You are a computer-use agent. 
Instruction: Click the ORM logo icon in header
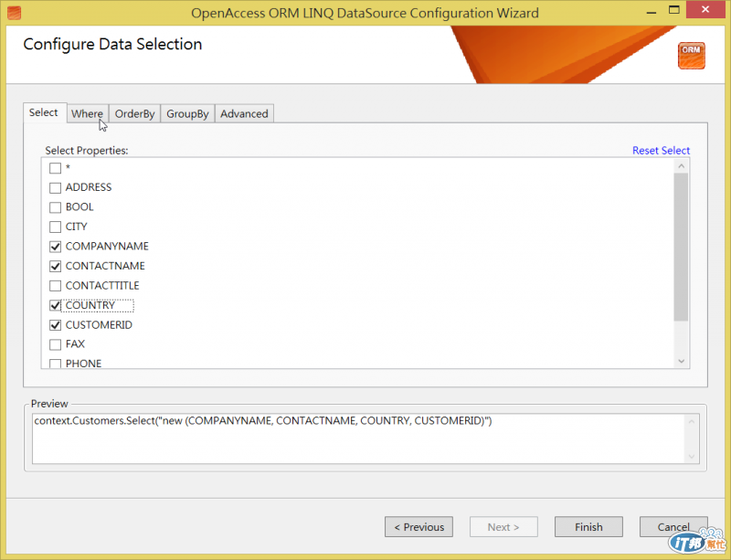point(692,56)
